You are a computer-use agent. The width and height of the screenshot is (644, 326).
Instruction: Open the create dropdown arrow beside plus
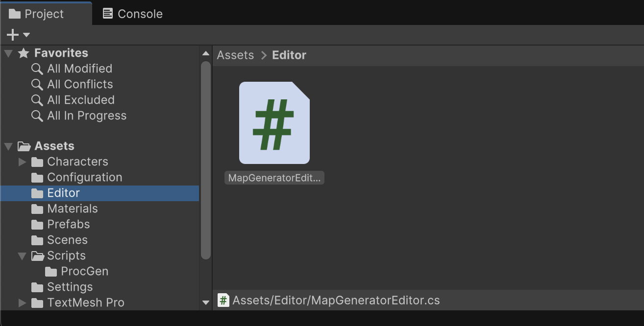(x=26, y=35)
